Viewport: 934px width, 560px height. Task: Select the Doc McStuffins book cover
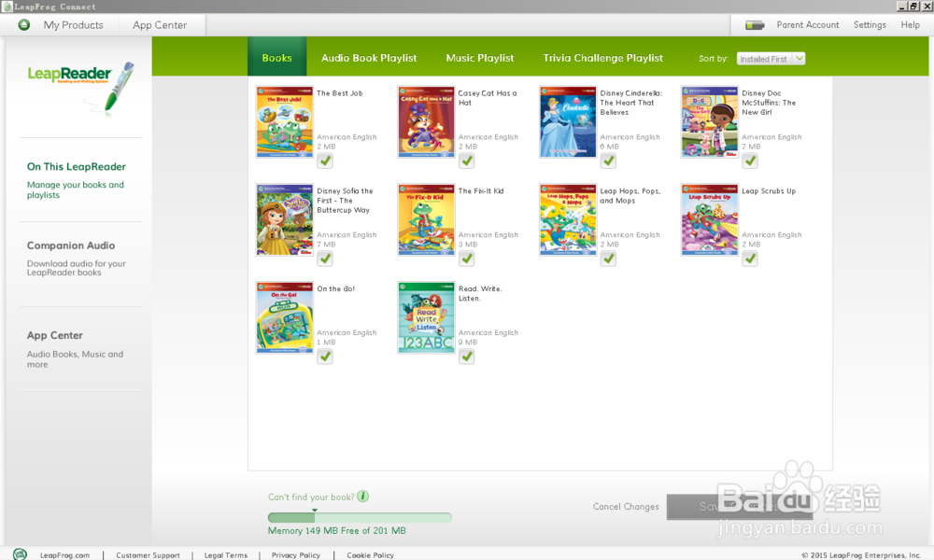pos(710,121)
